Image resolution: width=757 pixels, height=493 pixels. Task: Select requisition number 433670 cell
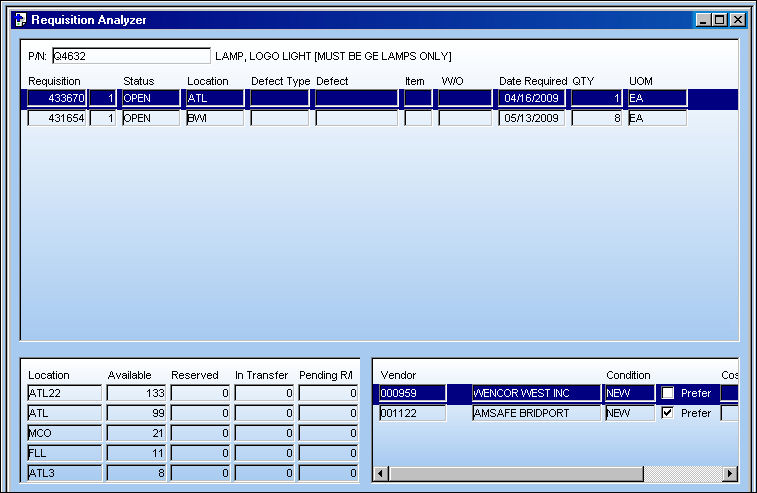tap(57, 98)
